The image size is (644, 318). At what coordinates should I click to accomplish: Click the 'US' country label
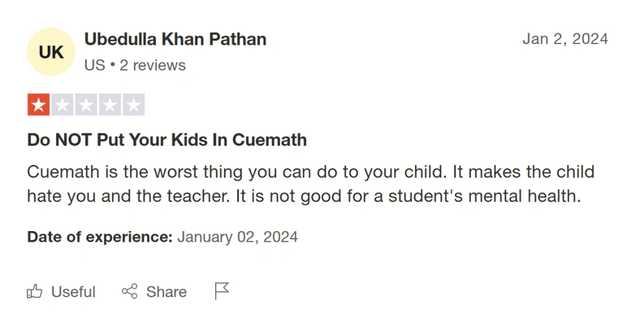(94, 65)
